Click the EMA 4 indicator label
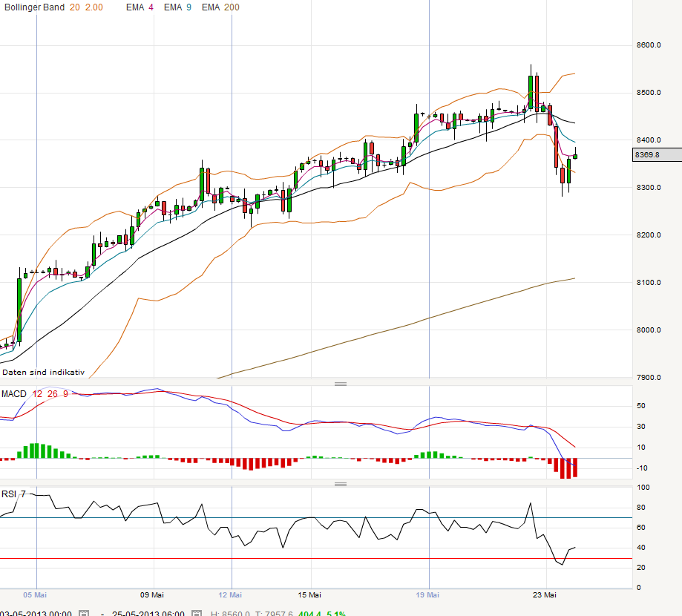Viewport: 682px width, 616px height. tap(140, 7)
